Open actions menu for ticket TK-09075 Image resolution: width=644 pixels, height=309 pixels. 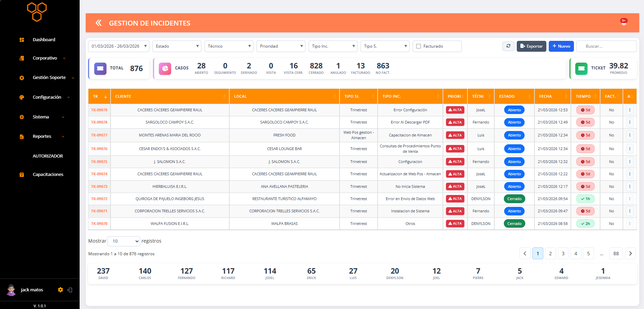[630, 162]
